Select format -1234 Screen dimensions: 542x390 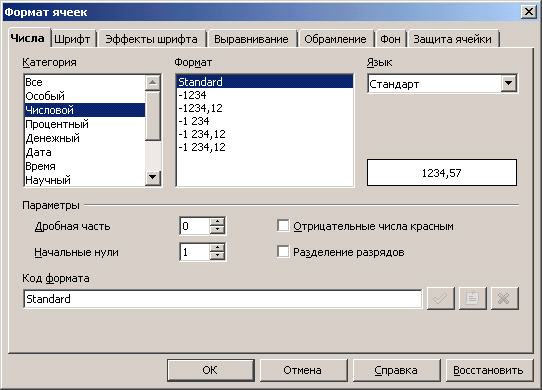tap(265, 95)
